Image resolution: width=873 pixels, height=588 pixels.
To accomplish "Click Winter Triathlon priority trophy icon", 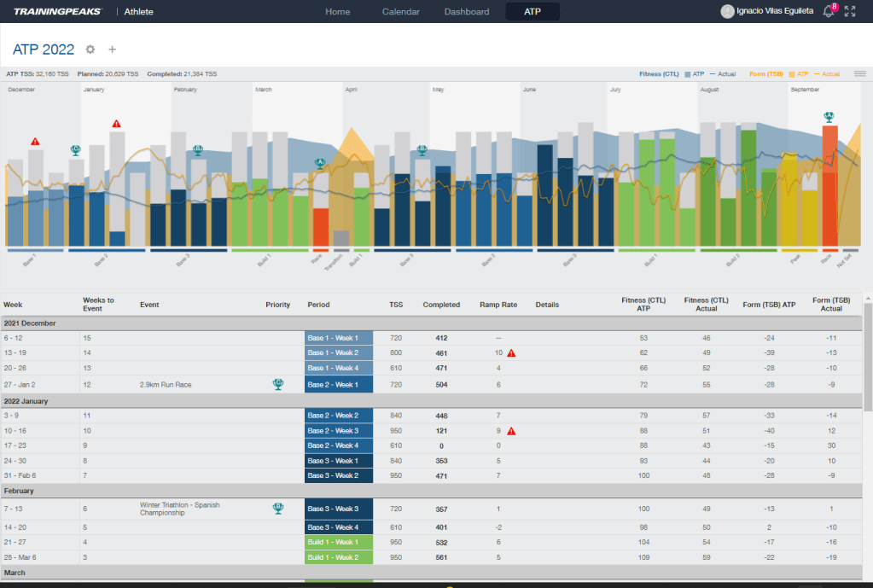I will pos(277,508).
